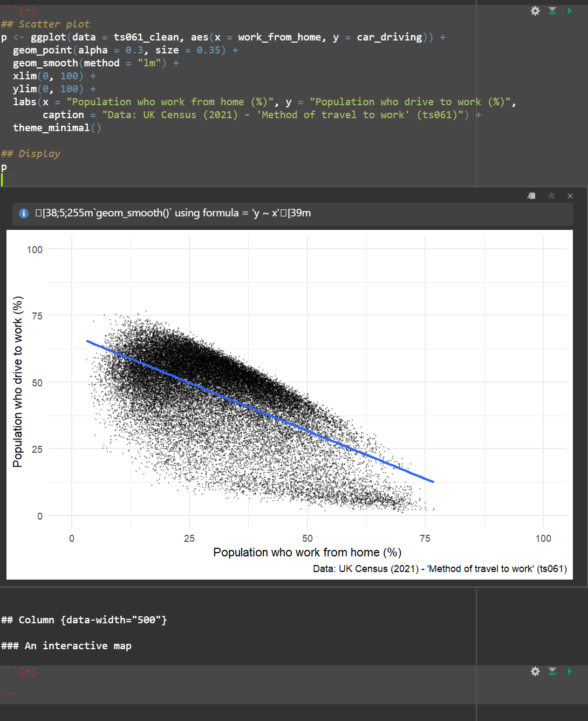Click the blue info icon beside geom_smooth message
The height and width of the screenshot is (721, 588).
[x=24, y=213]
